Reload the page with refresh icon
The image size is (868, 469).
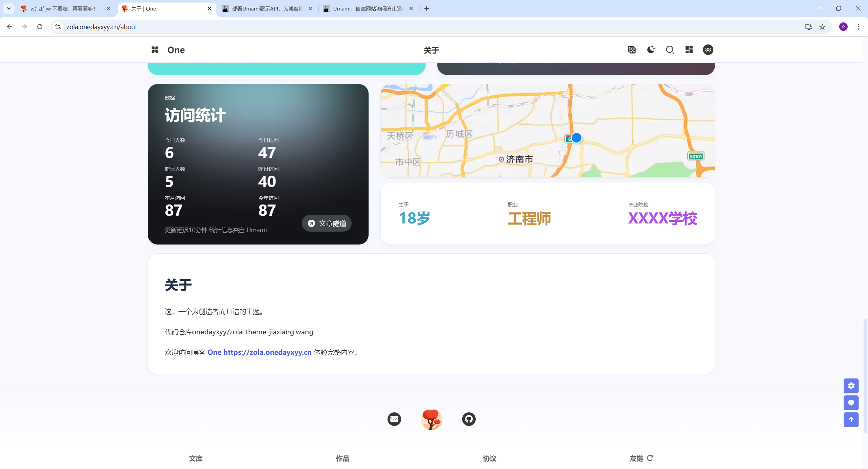40,27
